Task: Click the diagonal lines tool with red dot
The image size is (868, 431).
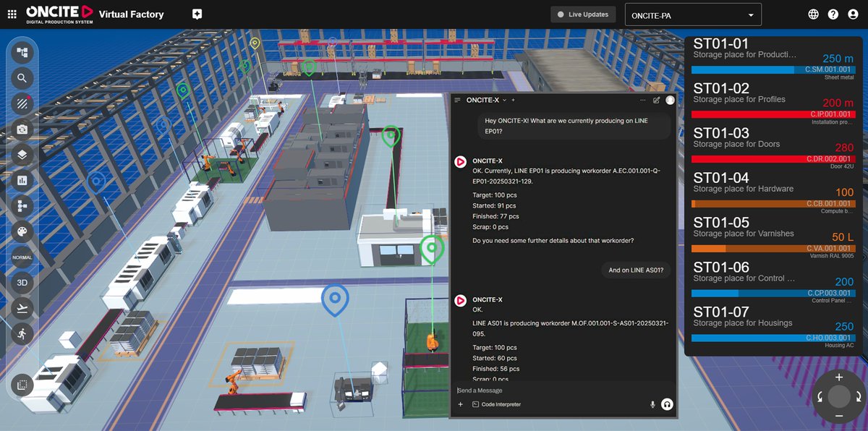Action: click(22, 103)
